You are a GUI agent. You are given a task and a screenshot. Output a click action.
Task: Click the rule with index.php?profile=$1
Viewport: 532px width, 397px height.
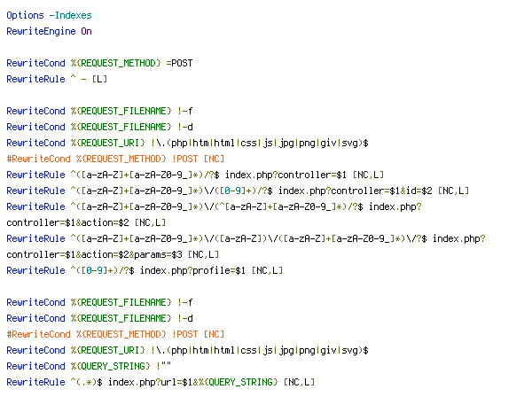pyautogui.click(x=145, y=270)
